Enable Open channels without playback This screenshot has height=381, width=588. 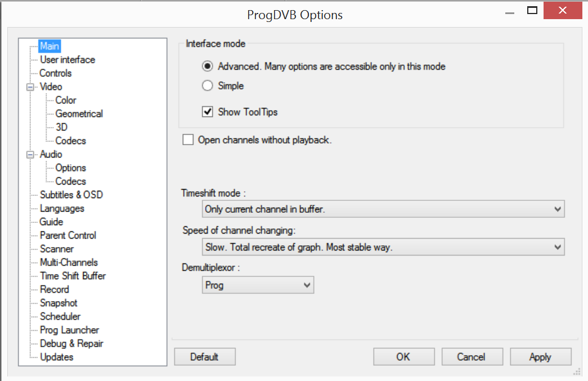pos(188,140)
